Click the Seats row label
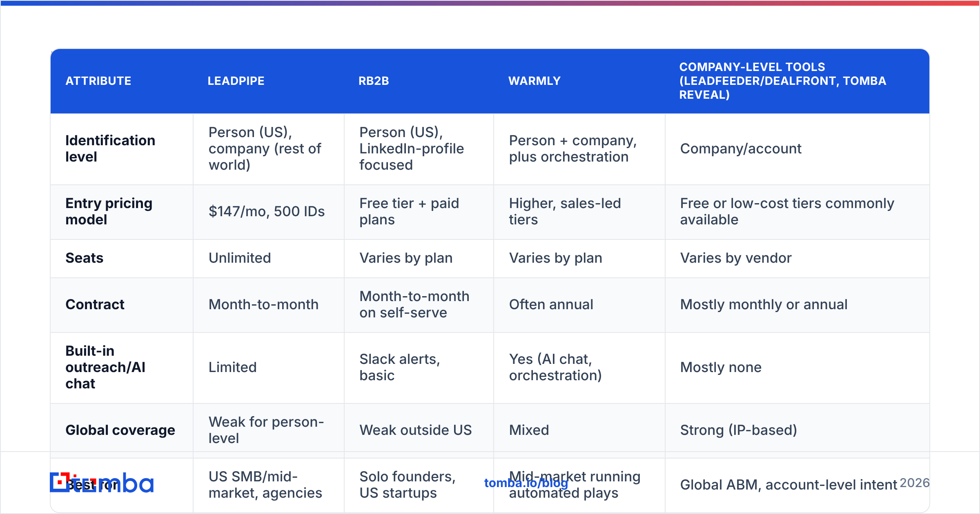Viewport: 980px width, 514px height. point(84,258)
